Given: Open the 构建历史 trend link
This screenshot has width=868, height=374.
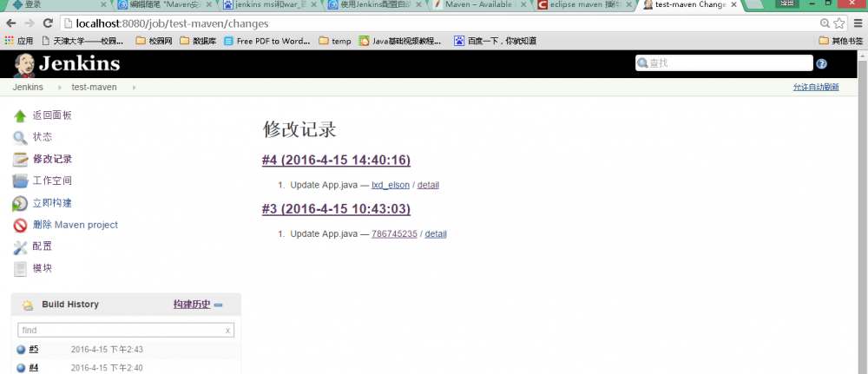Looking at the screenshot, I should (x=192, y=305).
